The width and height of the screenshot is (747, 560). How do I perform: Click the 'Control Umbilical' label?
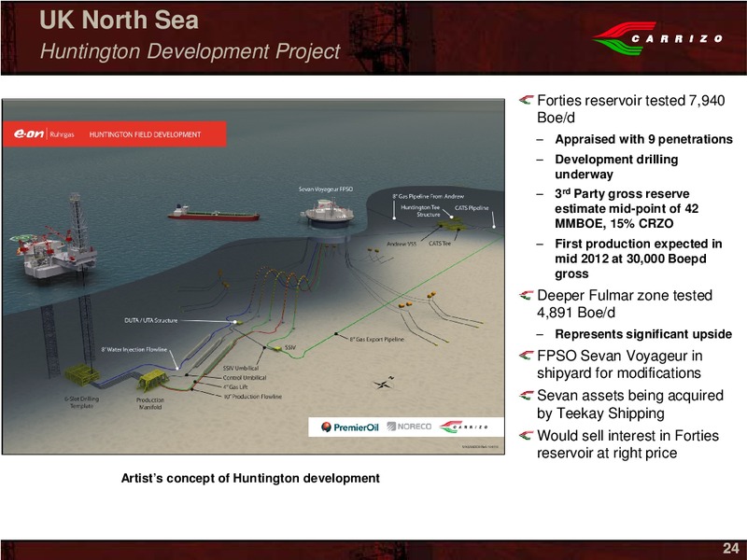coord(245,378)
